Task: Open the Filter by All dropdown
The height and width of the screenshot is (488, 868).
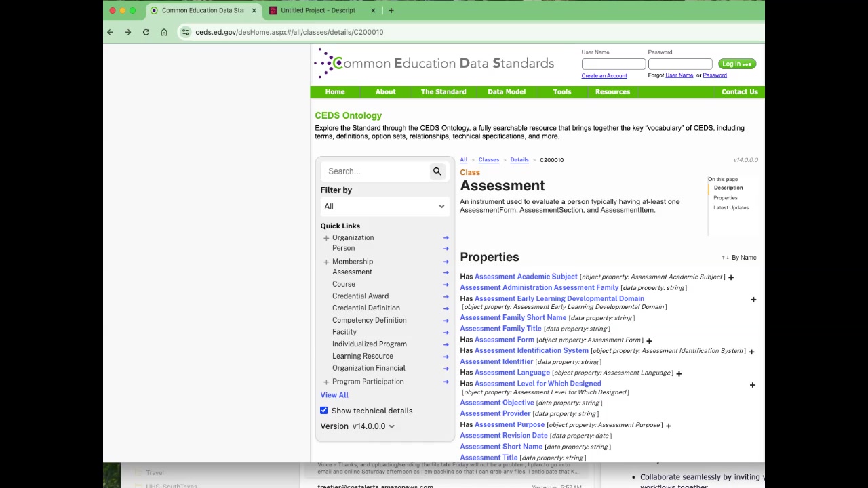Action: [x=384, y=207]
